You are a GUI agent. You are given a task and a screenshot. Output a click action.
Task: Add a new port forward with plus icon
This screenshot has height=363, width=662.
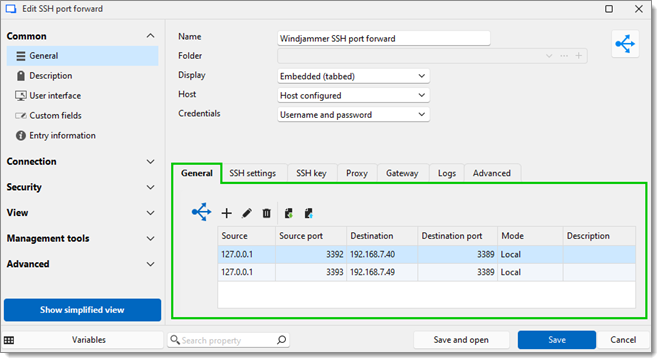click(x=227, y=213)
